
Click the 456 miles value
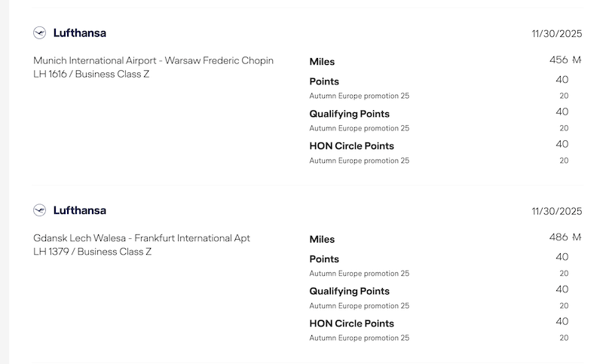[x=559, y=60]
